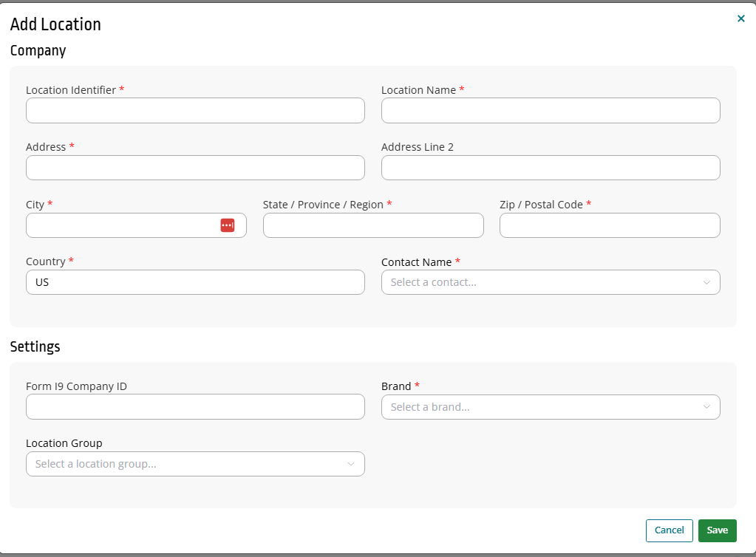Click the Zip / Postal Code field
Image resolution: width=756 pixels, height=557 pixels.
609,225
